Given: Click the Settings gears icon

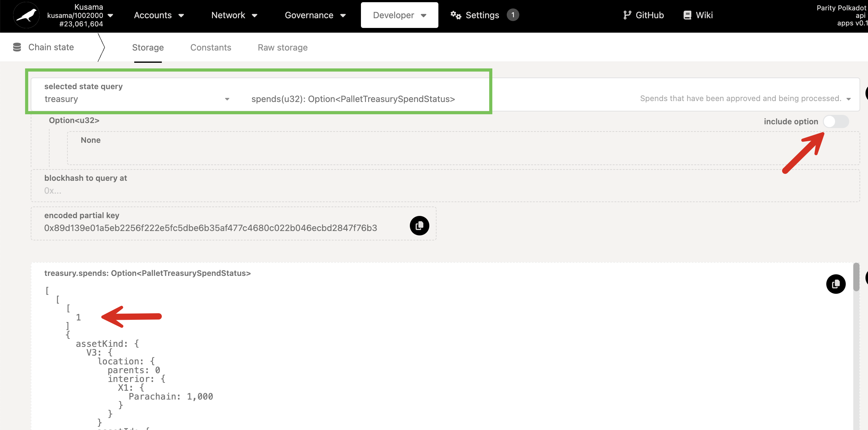Looking at the screenshot, I should [456, 15].
